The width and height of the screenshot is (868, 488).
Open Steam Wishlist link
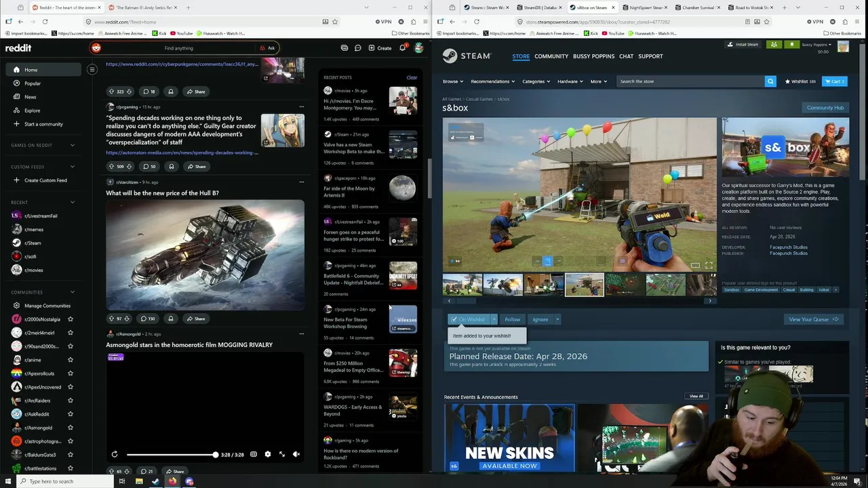(800, 81)
